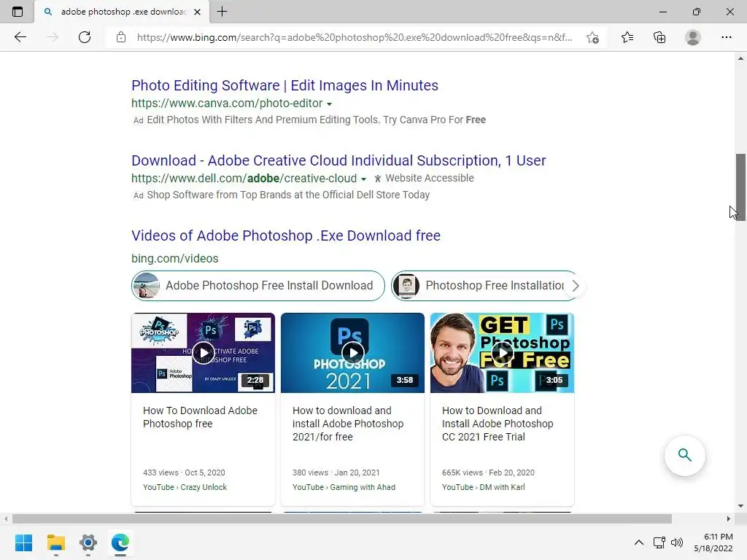Show more video filter chips arrow

click(x=576, y=286)
